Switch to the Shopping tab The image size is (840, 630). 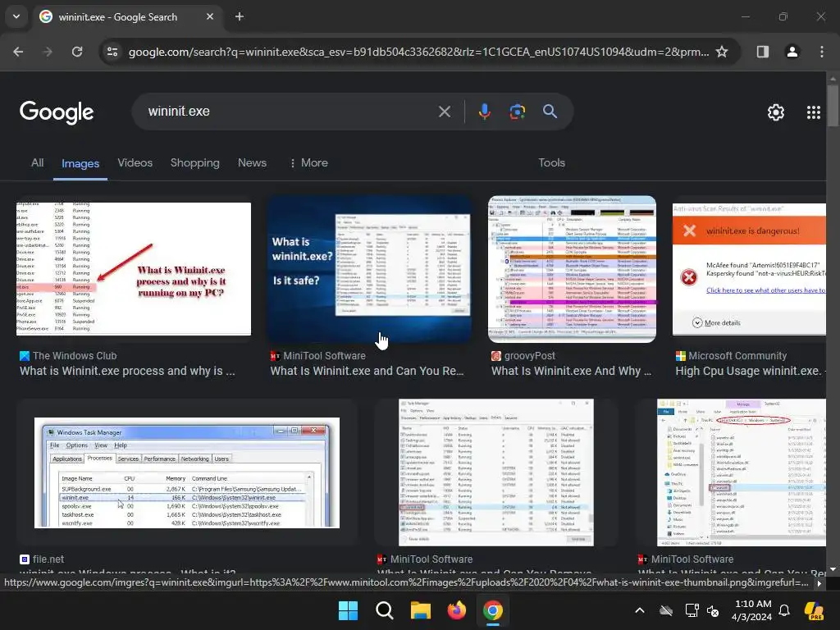195,163
